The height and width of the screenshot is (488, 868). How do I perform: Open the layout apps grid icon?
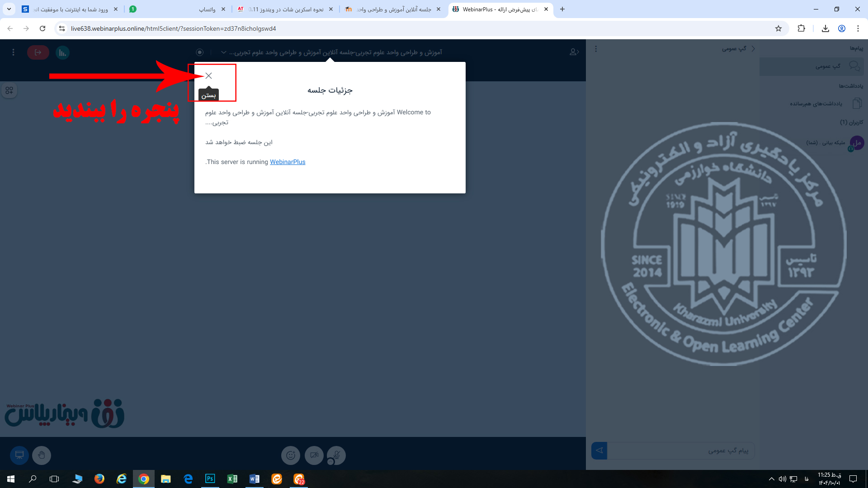coord(9,90)
